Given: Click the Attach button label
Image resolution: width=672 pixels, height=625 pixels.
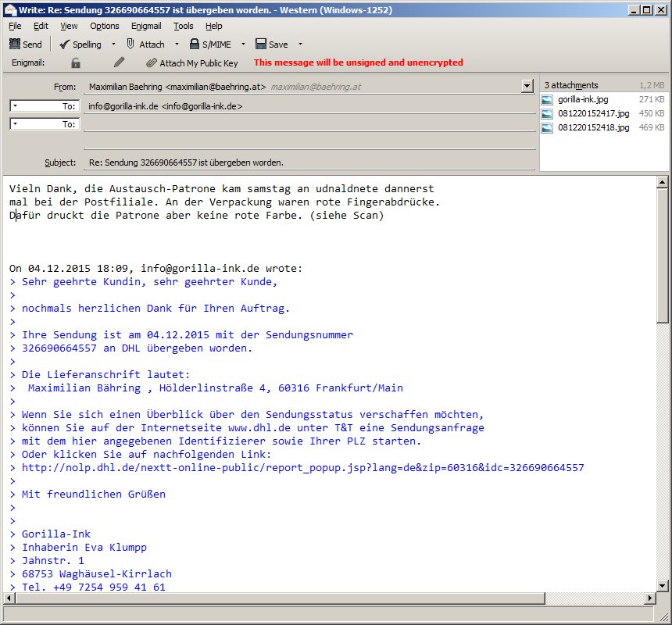Looking at the screenshot, I should point(152,45).
